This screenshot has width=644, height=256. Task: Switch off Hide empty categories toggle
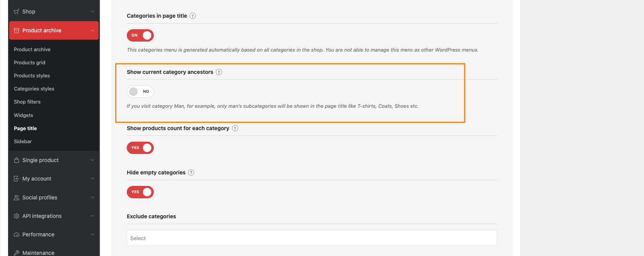[x=140, y=192]
